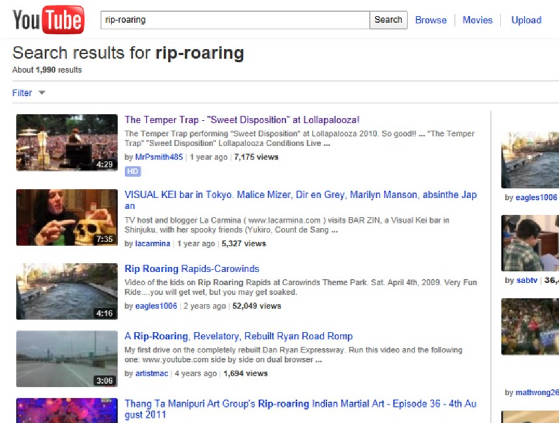This screenshot has height=424, width=560.
Task: Click the '52,049 views' text
Action: click(257, 306)
